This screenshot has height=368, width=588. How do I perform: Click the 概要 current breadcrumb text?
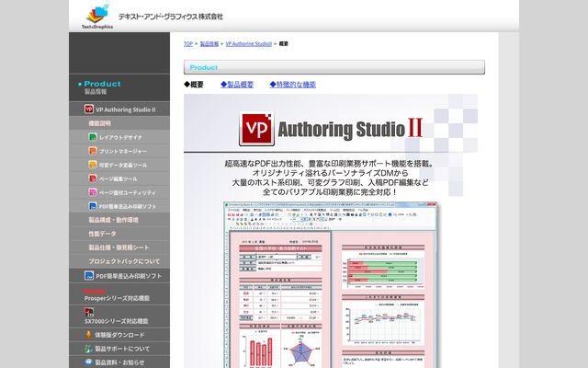coord(284,44)
